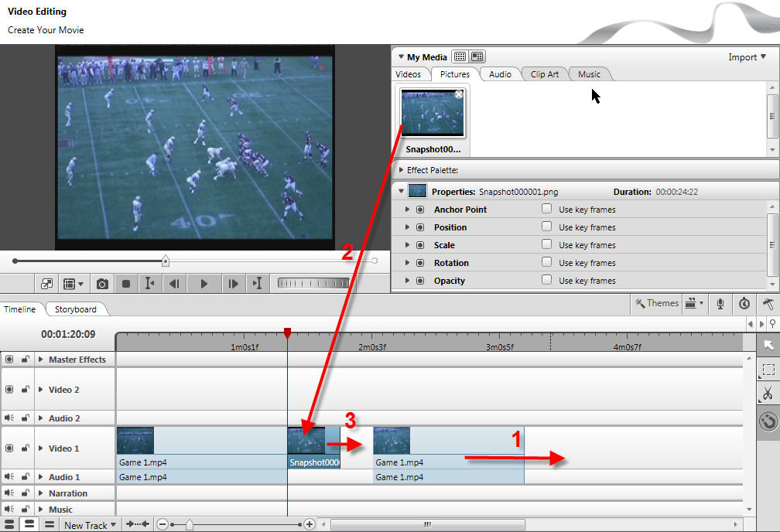Stop playback with the stop button
The height and width of the screenshot is (532, 780).
[126, 284]
